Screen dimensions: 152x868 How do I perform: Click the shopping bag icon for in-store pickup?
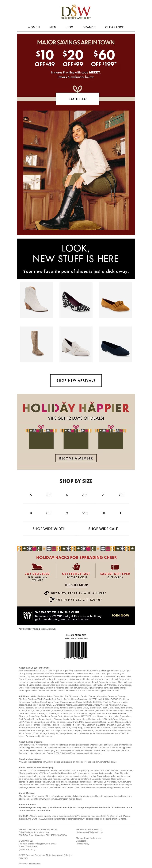pos(76,567)
